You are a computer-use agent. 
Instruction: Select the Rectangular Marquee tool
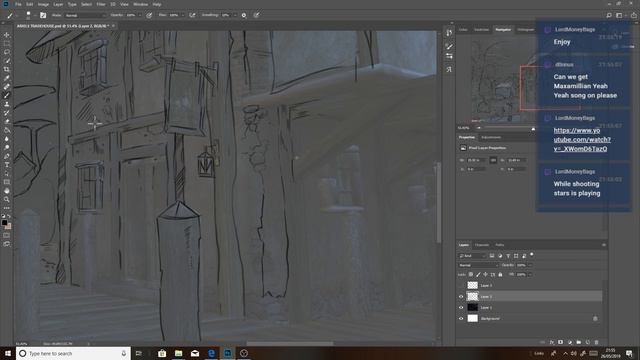[7, 43]
